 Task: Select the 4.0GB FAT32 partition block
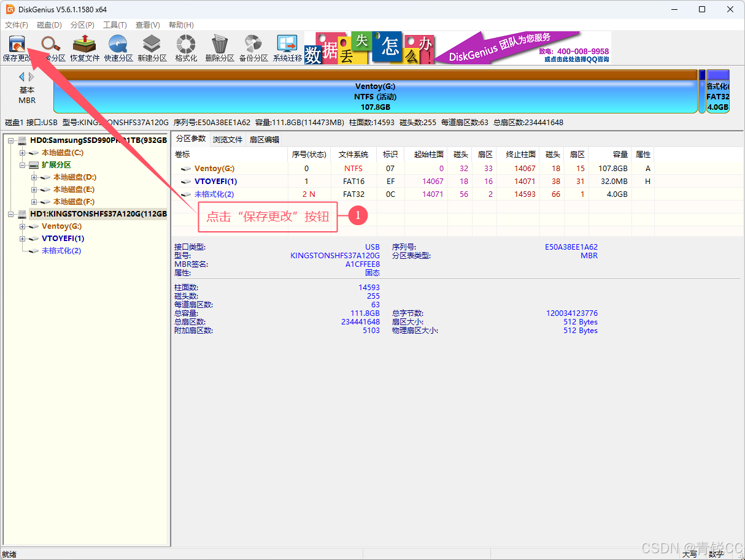click(717, 91)
